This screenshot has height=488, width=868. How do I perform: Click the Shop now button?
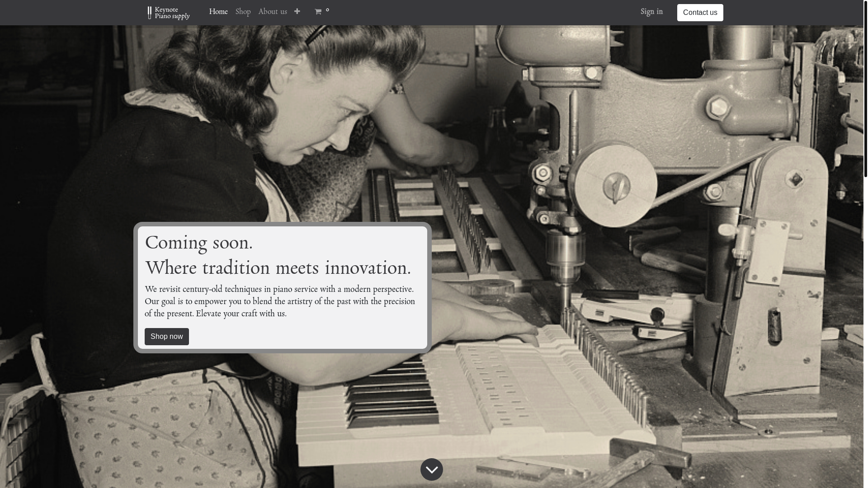click(x=167, y=337)
